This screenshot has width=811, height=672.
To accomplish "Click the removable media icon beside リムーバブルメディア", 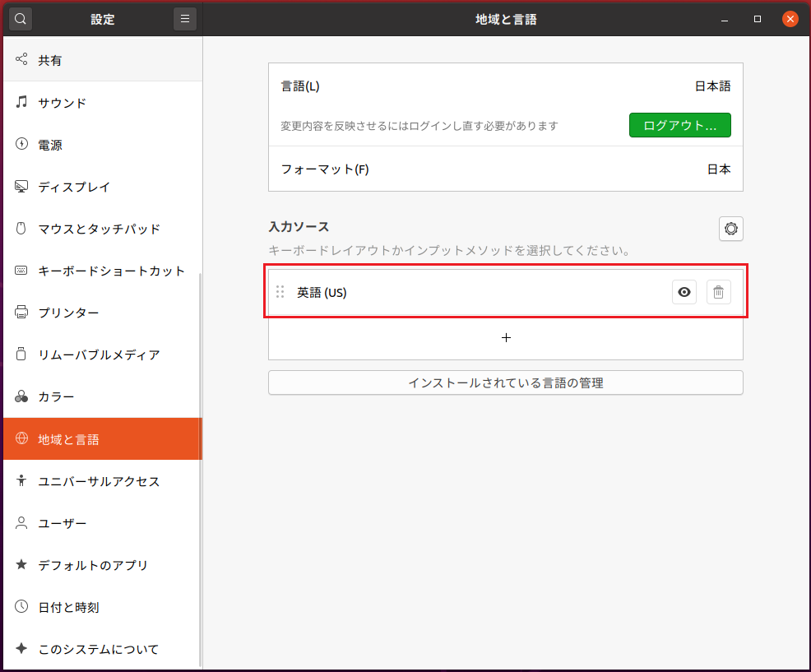I will [x=21, y=354].
